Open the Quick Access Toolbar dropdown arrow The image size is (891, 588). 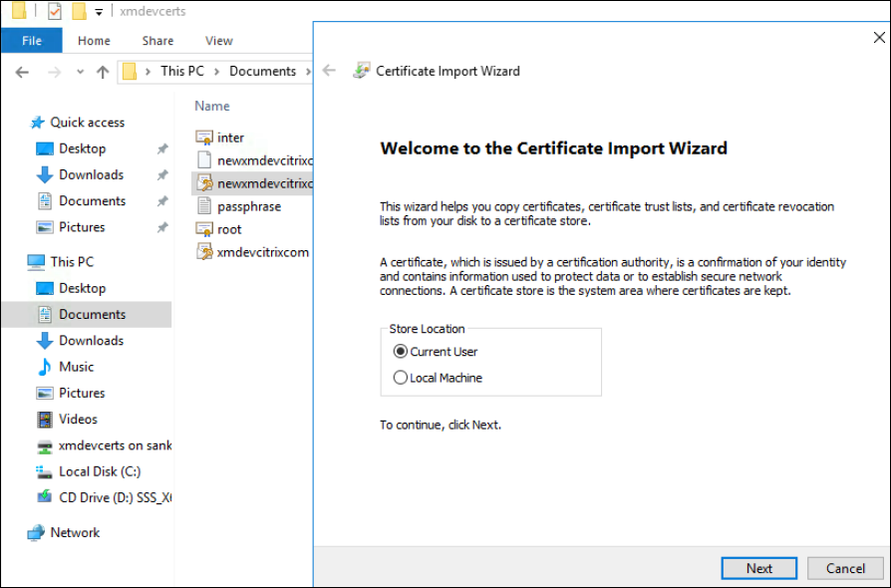(x=99, y=13)
